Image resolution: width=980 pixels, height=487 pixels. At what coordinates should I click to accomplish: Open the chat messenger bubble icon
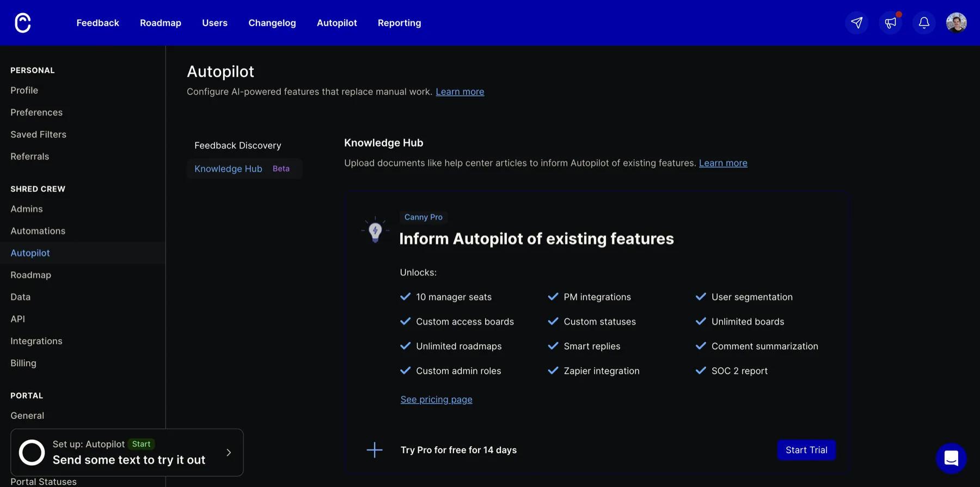951,458
